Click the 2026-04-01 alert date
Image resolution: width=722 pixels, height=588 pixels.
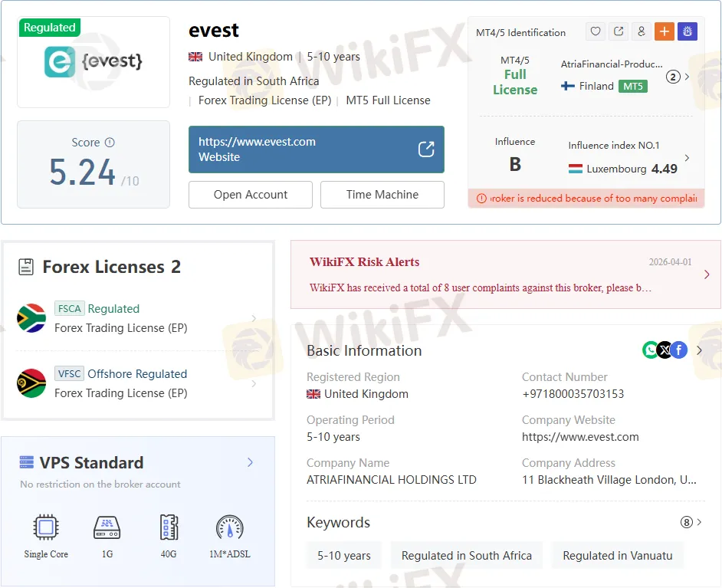point(670,262)
